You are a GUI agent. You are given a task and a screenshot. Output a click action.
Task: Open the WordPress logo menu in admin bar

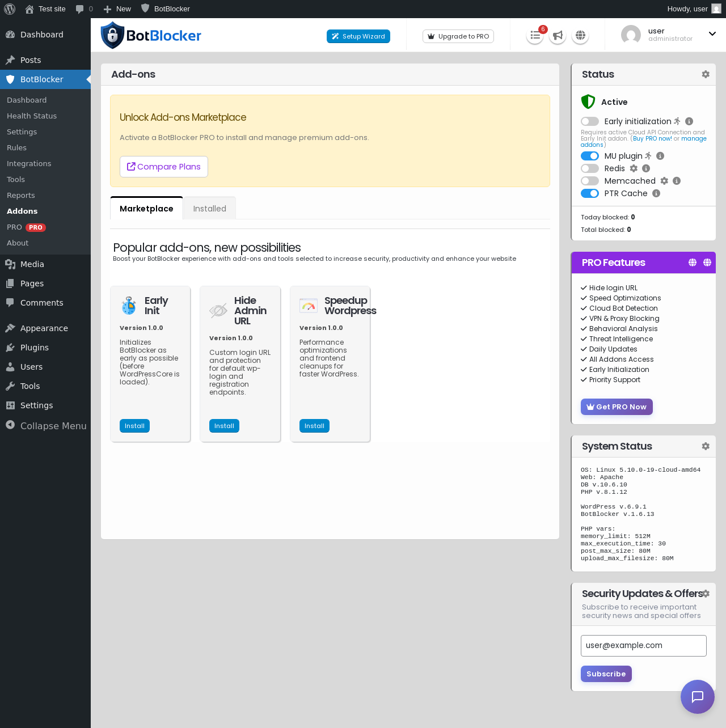pyautogui.click(x=10, y=9)
